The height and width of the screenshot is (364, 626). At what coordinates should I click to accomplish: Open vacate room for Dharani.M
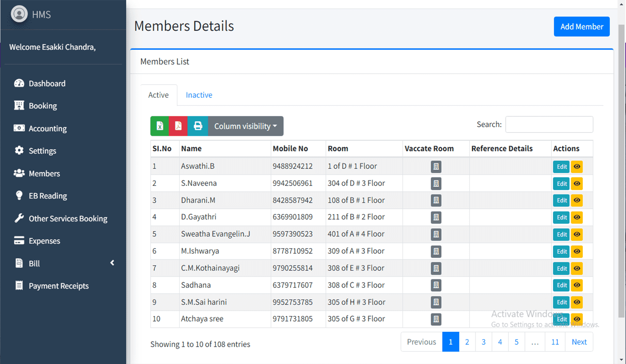point(436,200)
